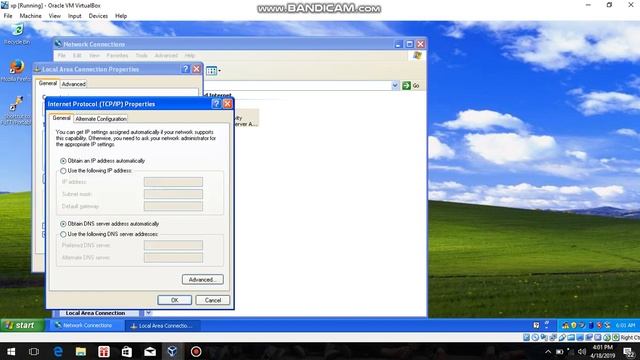Click the VirtualBox USB status icon

(x=562, y=337)
